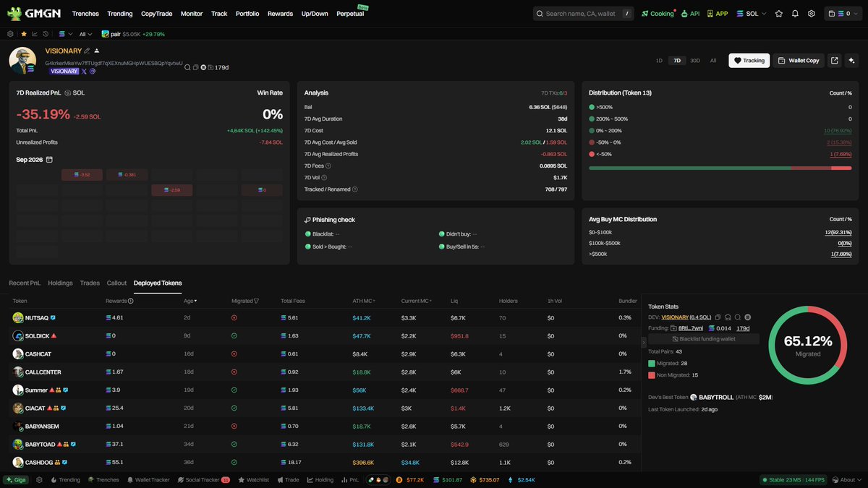868x488 pixels.
Task: Open settings gear in top navigation
Action: coord(812,14)
